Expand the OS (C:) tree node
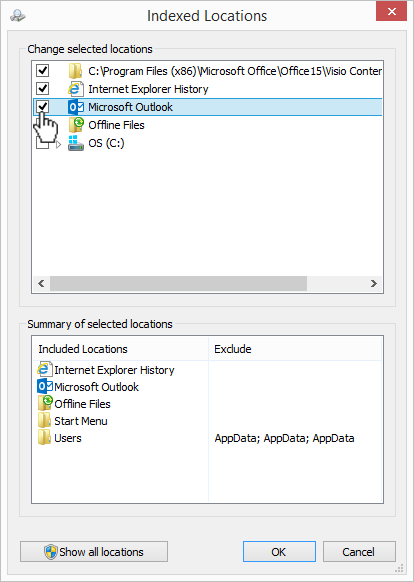 [58, 144]
